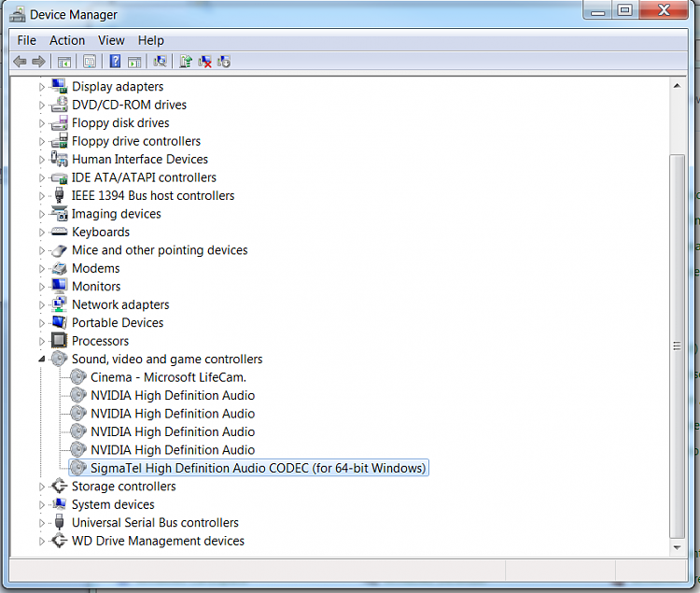
Task: Open the Action menu
Action: pyautogui.click(x=67, y=40)
